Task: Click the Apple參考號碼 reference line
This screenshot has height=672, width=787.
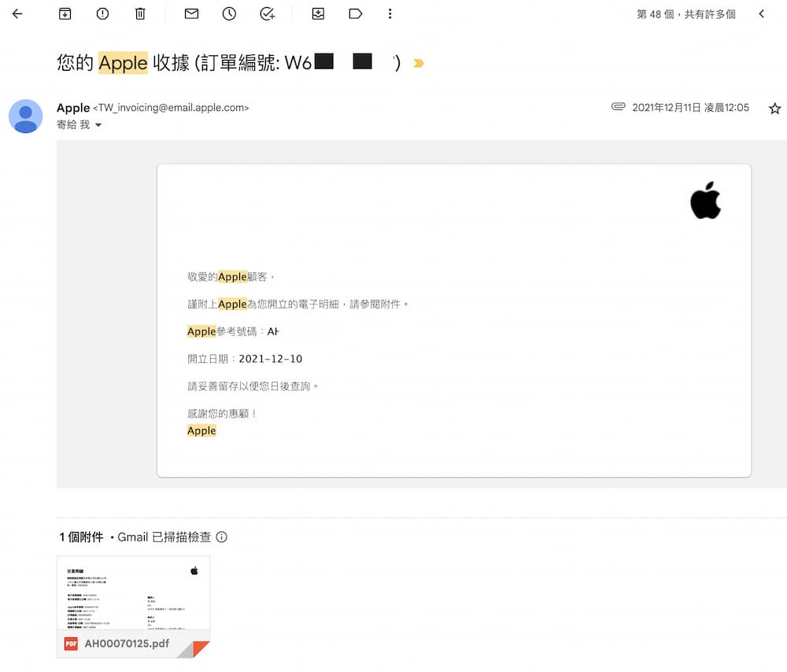Action: pyautogui.click(x=233, y=332)
